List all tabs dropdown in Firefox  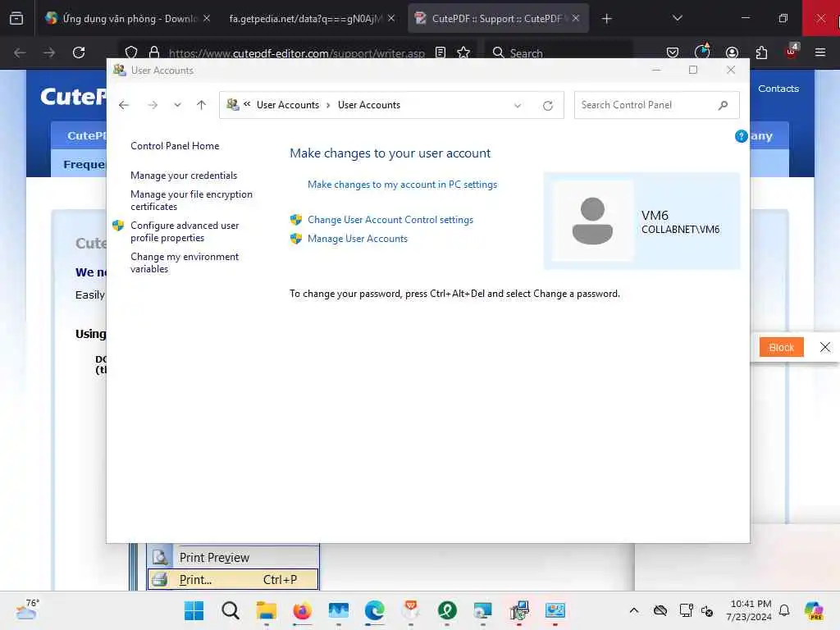677,18
